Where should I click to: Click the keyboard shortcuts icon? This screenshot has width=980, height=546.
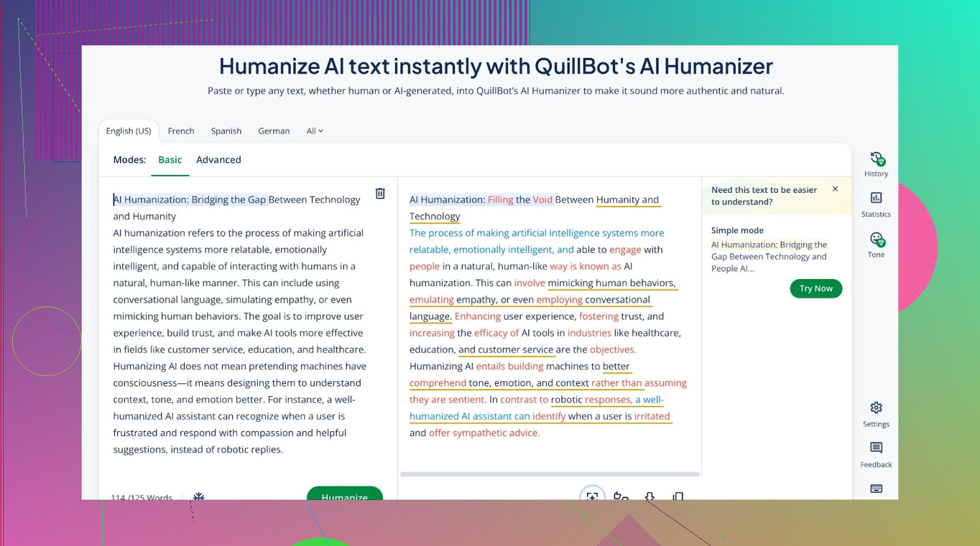pos(876,489)
